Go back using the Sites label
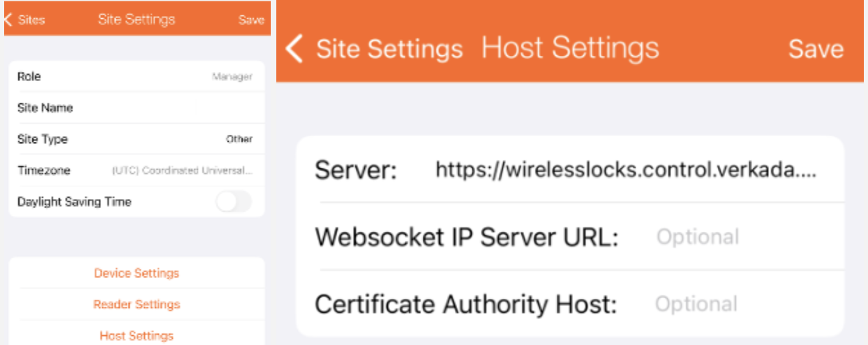Screen dimensions: 868x345 coord(31,20)
